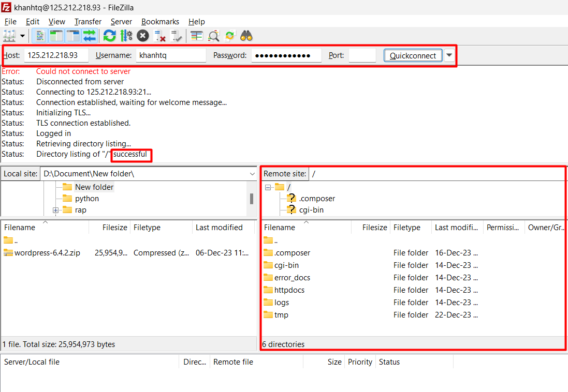Image resolution: width=568 pixels, height=392 pixels.
Task: Click the binoculars file search icon
Action: [246, 36]
